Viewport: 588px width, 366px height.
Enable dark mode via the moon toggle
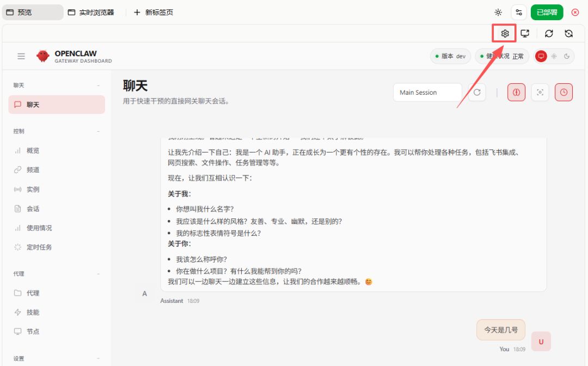tap(566, 56)
